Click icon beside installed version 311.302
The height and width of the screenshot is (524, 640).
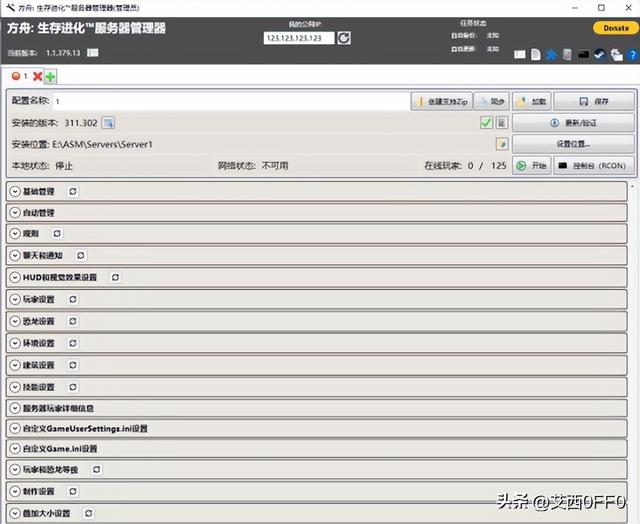click(108, 122)
